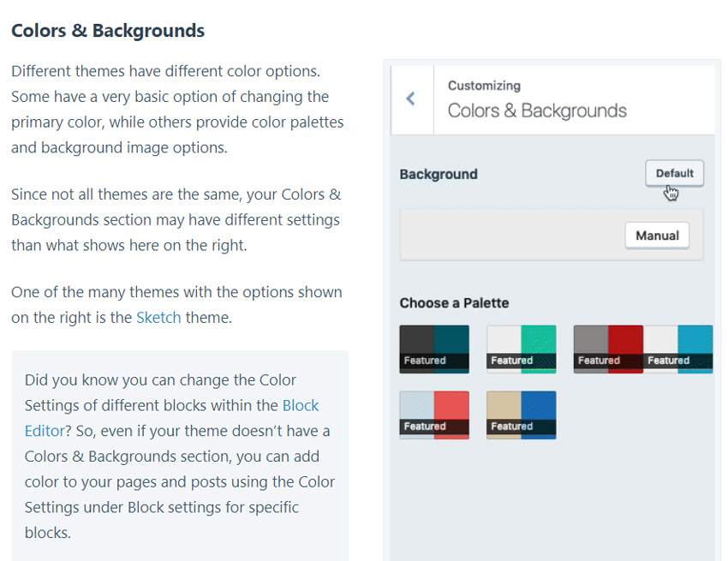Click the back chevron in Customizing header
The height and width of the screenshot is (561, 728).
(411, 98)
